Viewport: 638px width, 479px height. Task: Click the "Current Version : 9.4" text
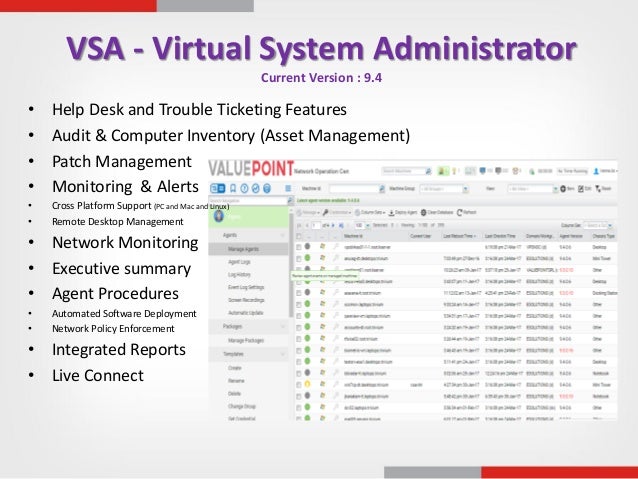point(321,78)
